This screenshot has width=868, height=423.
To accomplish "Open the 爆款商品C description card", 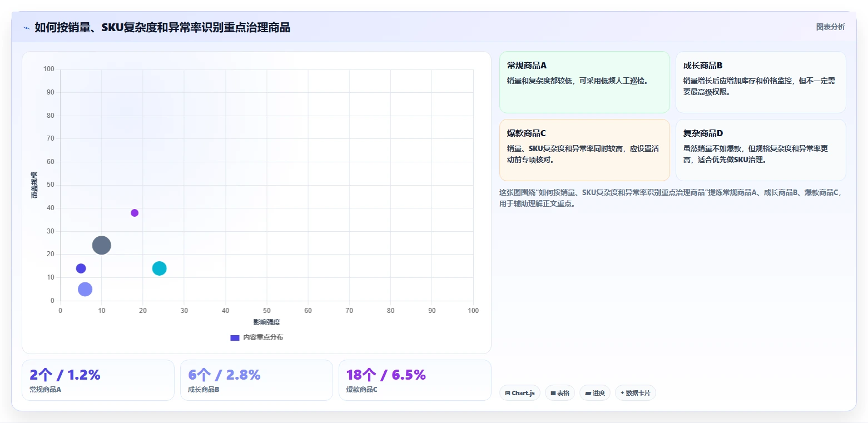I will tap(584, 150).
